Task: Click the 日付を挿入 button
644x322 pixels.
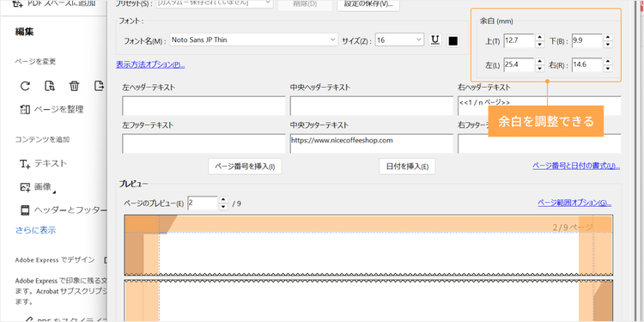Action: [407, 167]
